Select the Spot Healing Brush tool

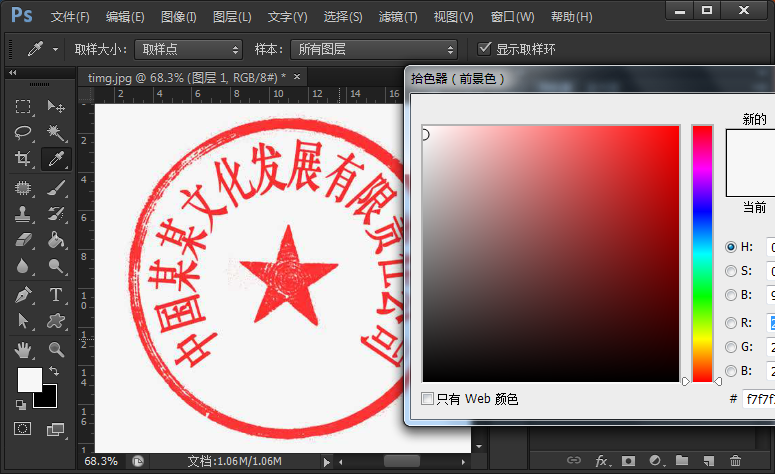(x=23, y=188)
